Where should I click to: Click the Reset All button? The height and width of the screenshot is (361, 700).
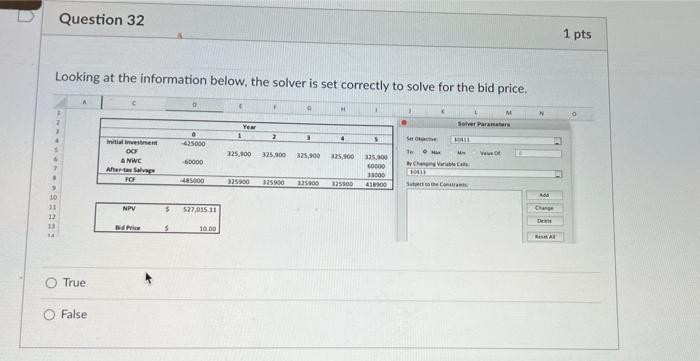click(x=545, y=237)
